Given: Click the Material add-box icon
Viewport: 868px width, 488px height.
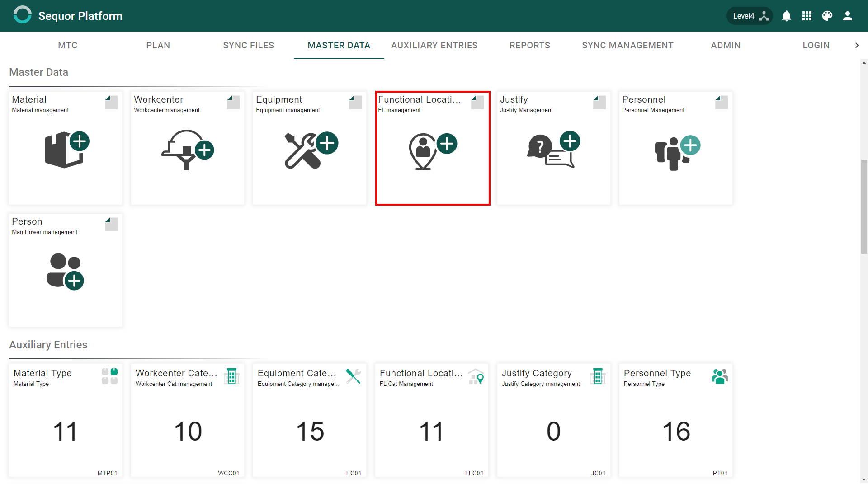Looking at the screenshot, I should (67, 150).
